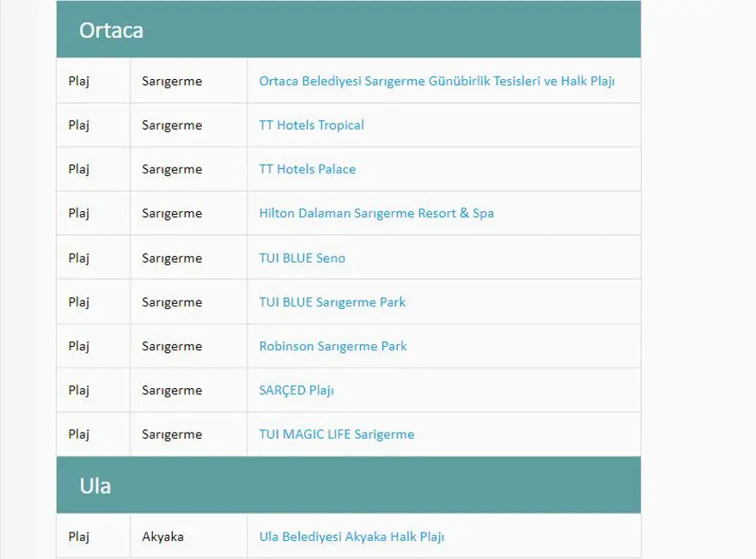Open the TT Hotels Palace link
The width and height of the screenshot is (756, 559).
pos(307,169)
